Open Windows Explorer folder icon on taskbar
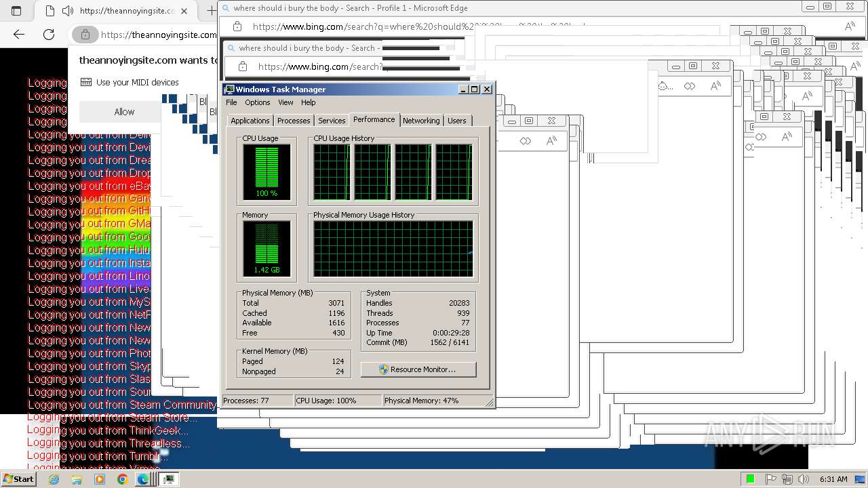 click(x=77, y=479)
